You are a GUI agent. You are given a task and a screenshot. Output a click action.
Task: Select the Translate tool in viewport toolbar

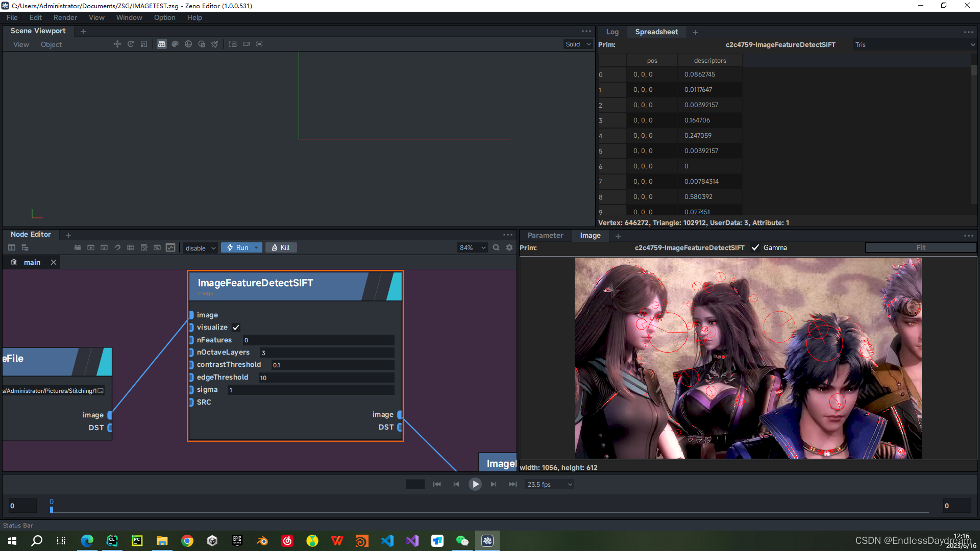pos(117,44)
